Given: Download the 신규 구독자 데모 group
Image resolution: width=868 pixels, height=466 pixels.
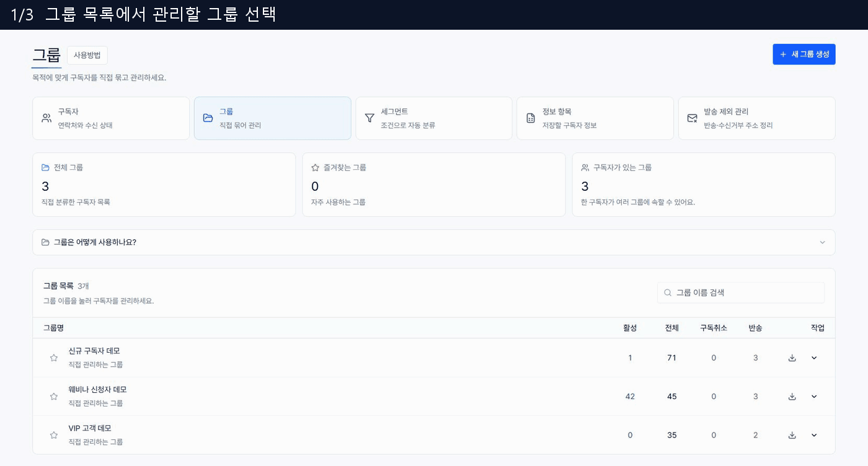Looking at the screenshot, I should 792,358.
